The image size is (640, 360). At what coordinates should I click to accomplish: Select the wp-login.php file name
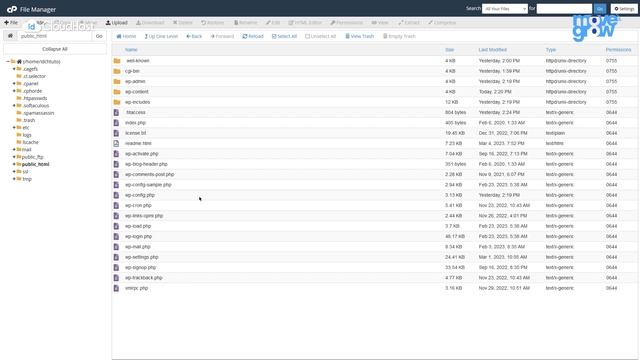(x=138, y=237)
